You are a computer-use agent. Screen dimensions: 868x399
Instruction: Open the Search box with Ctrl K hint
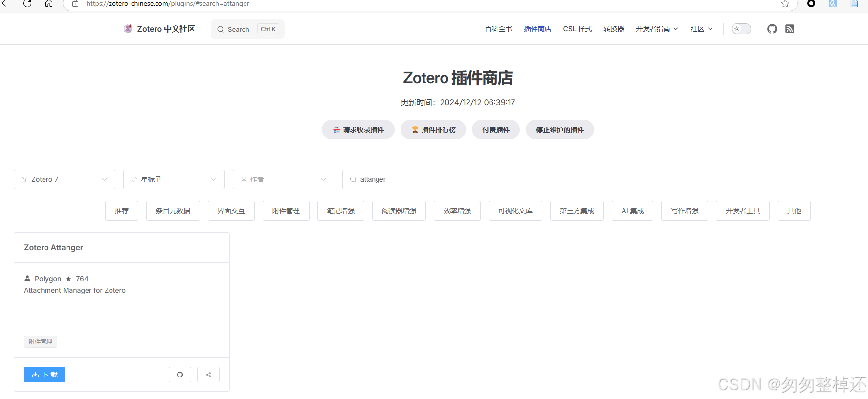(247, 29)
